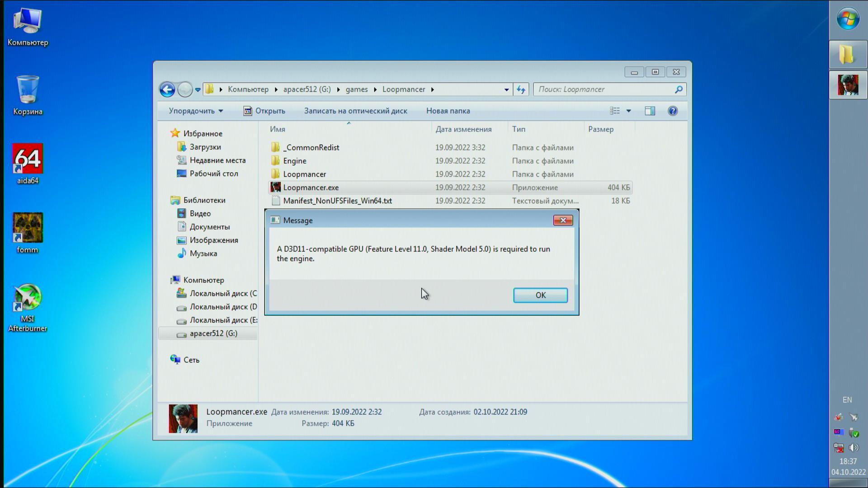Select the Загрузки favorites item
Viewport: 868px width, 488px height.
(x=205, y=147)
